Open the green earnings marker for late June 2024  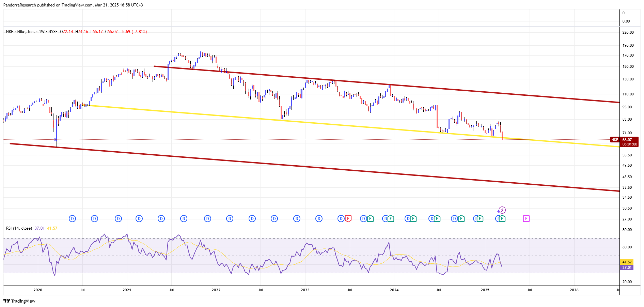pos(437,218)
